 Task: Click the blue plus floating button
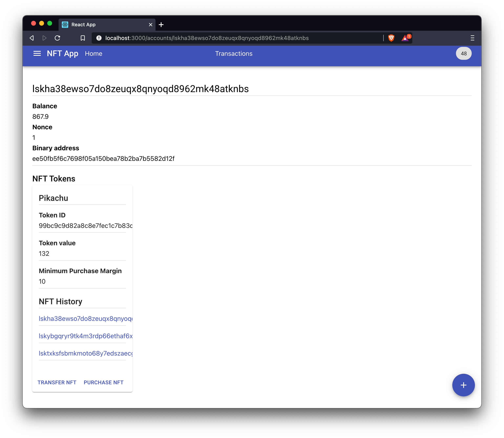[463, 385]
